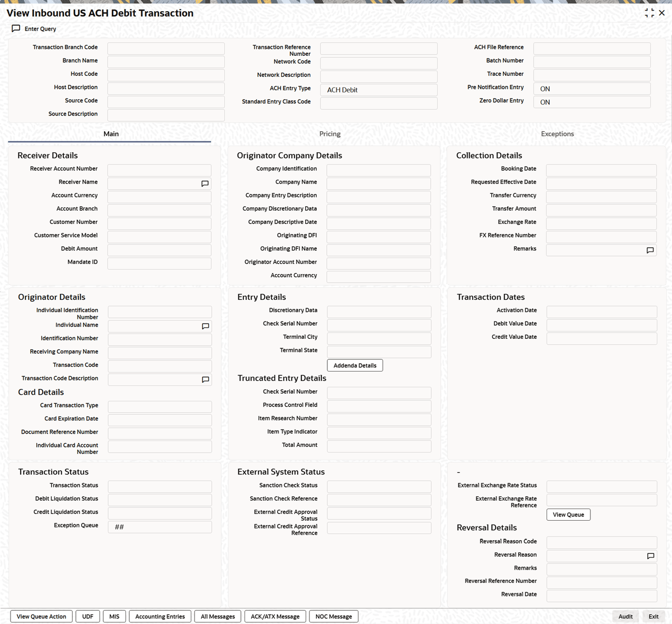Click Card Expiration Date field
This screenshot has width=672, height=624.
(x=160, y=420)
